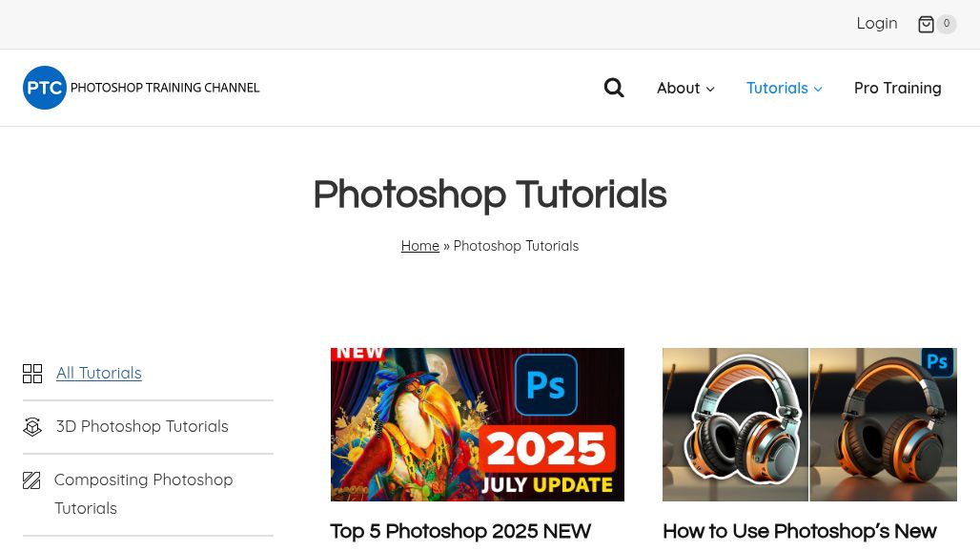Open Top 5 Photoshop 2025 NEW article title
Image resolution: width=980 pixels, height=551 pixels.
click(460, 532)
